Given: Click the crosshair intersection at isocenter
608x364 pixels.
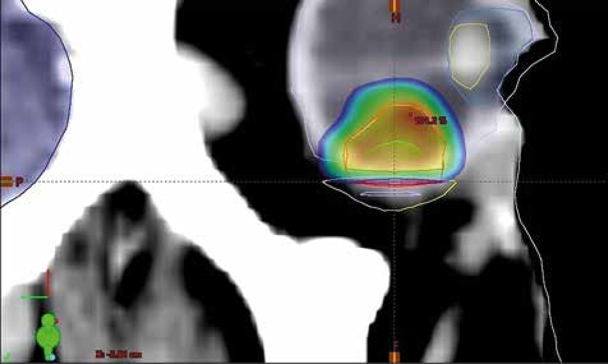Looking at the screenshot, I should [395, 181].
